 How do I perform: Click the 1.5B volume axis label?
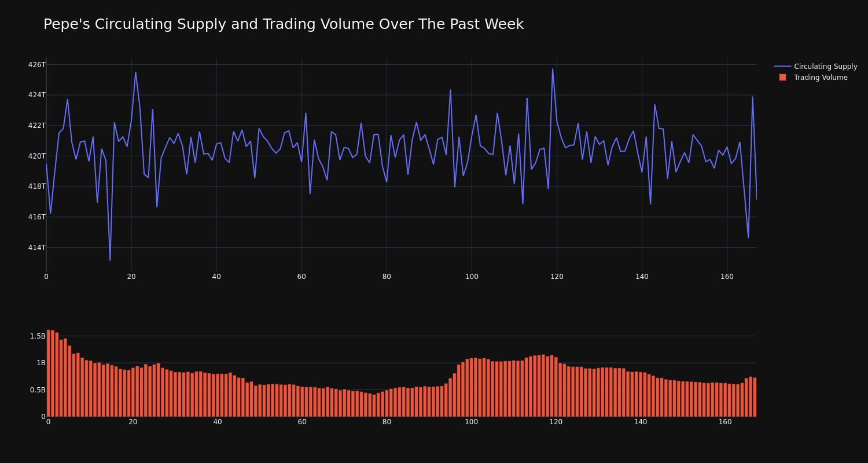click(38, 336)
